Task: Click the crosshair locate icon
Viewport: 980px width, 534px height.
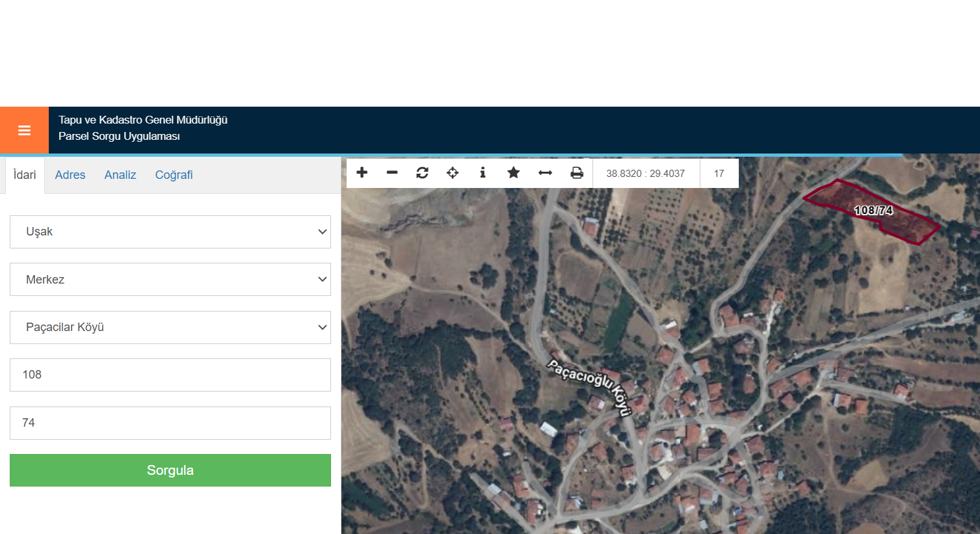Action: [453, 172]
